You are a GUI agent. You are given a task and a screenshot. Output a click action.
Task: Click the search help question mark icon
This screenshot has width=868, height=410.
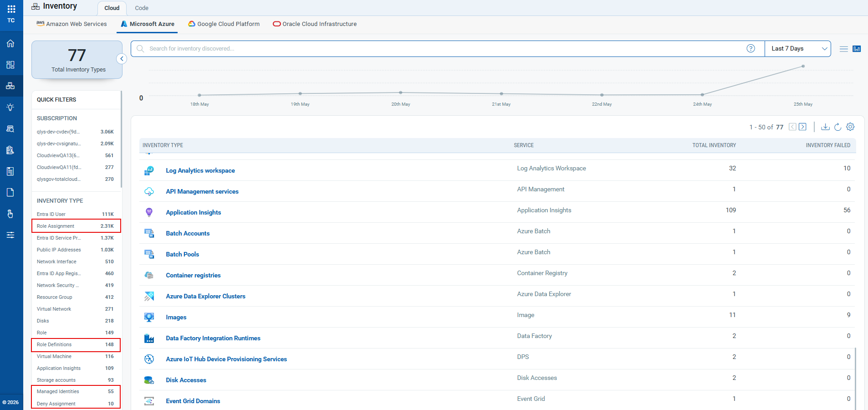[x=751, y=48]
